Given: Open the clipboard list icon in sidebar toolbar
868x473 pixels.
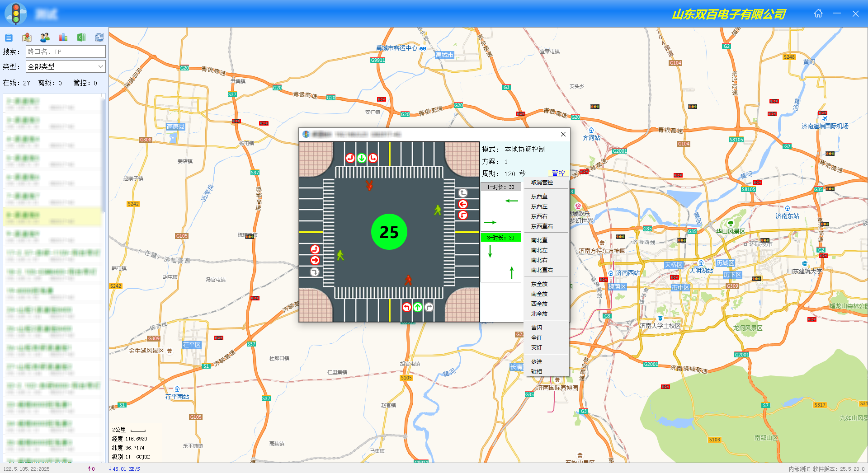Looking at the screenshot, I should coord(9,37).
